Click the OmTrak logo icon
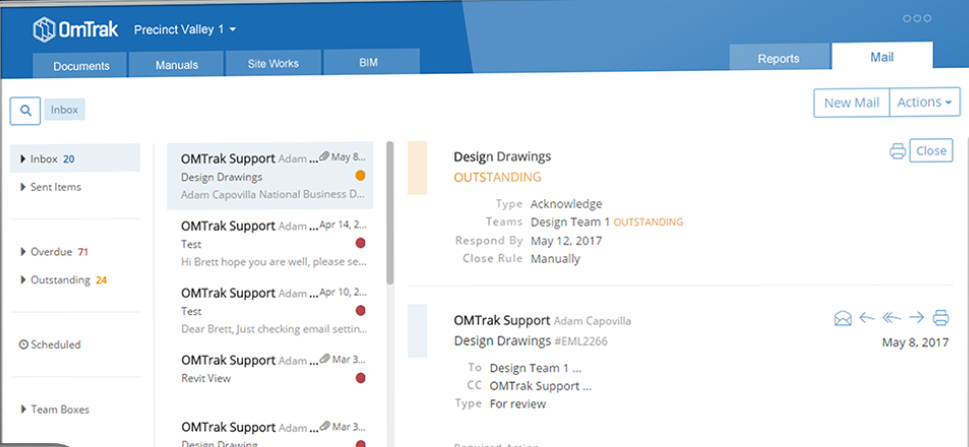The height and width of the screenshot is (447, 969). coord(44,29)
